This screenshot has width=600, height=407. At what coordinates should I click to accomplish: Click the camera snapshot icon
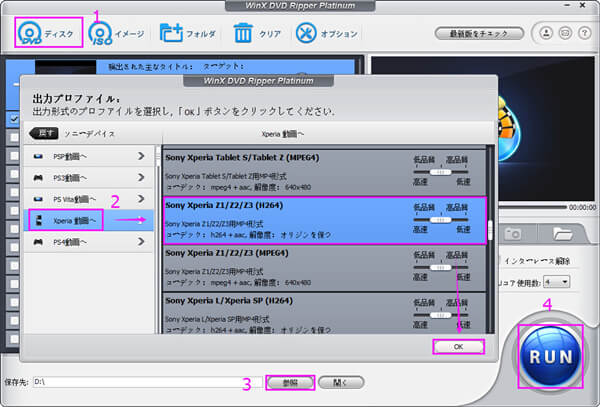[x=513, y=233]
